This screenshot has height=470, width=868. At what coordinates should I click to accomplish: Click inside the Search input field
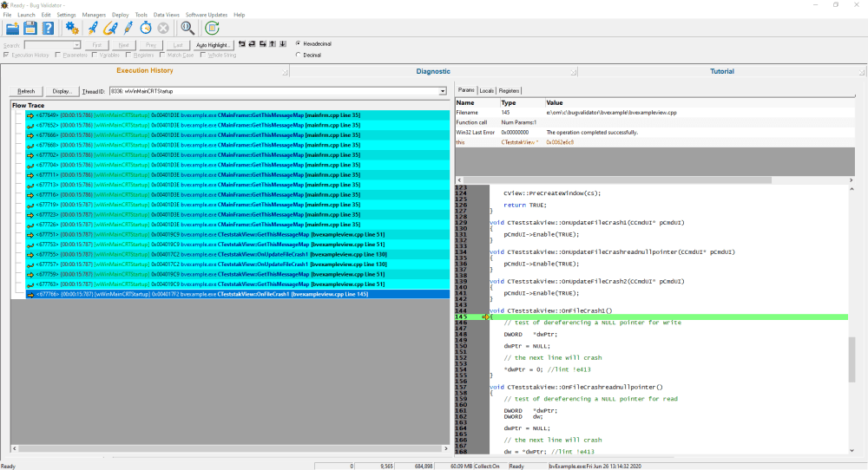point(49,45)
